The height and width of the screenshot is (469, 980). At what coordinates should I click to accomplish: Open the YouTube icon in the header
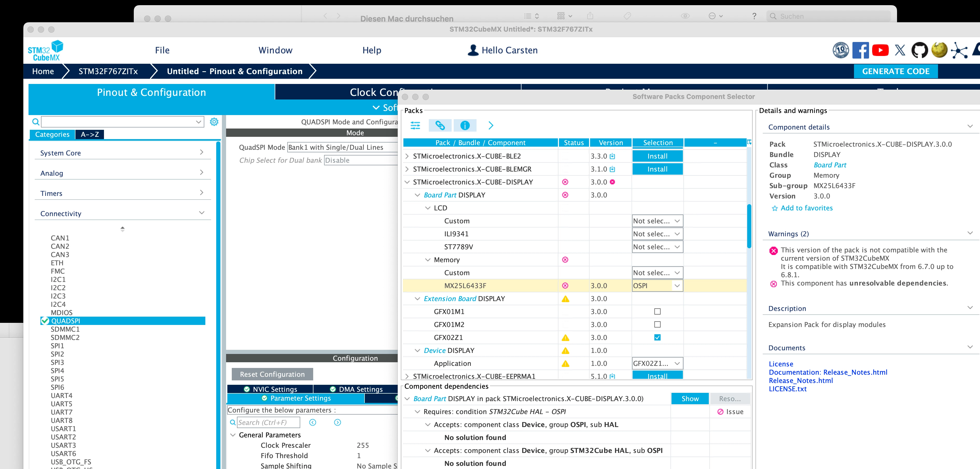(x=880, y=50)
